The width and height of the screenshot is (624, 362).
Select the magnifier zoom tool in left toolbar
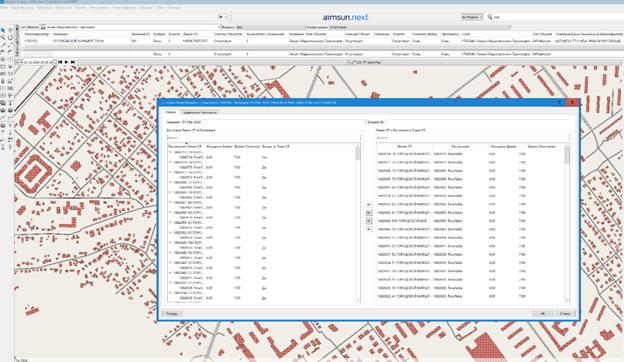[3, 37]
